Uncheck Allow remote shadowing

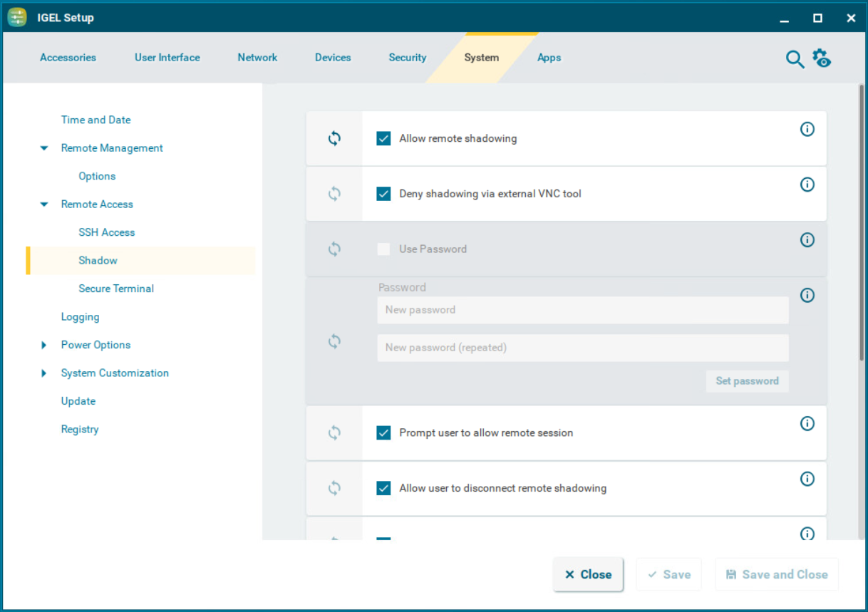[383, 138]
